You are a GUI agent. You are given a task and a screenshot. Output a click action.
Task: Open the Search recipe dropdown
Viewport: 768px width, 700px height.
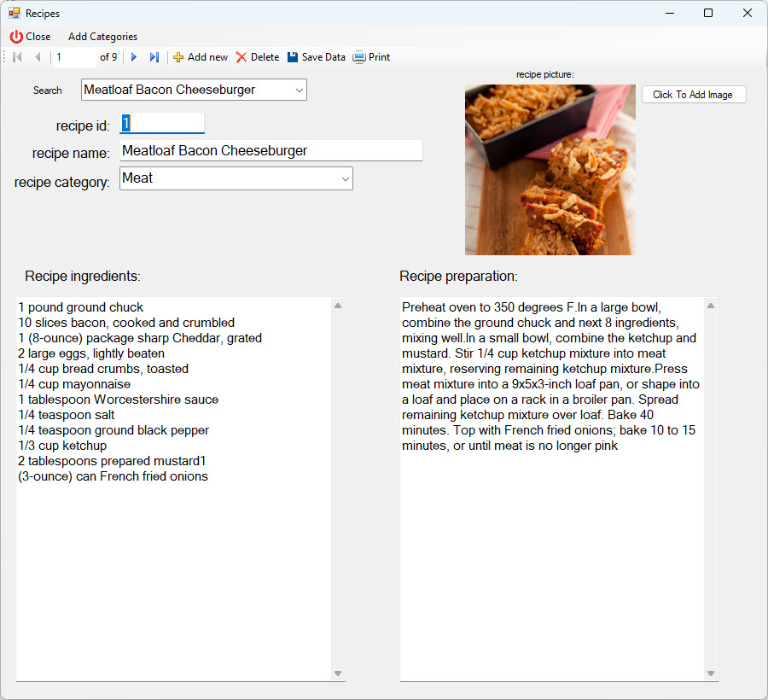(x=299, y=90)
